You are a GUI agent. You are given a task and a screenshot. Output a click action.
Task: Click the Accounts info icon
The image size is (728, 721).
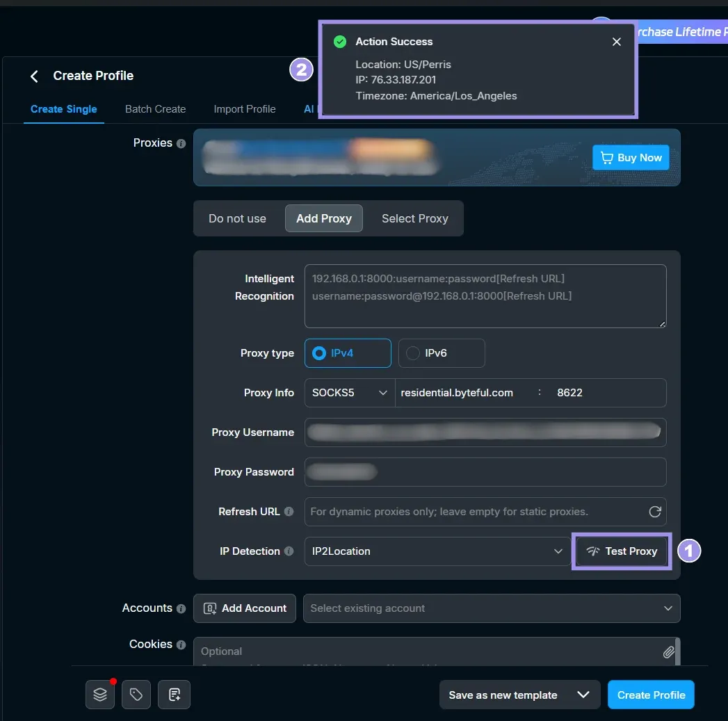coord(181,608)
